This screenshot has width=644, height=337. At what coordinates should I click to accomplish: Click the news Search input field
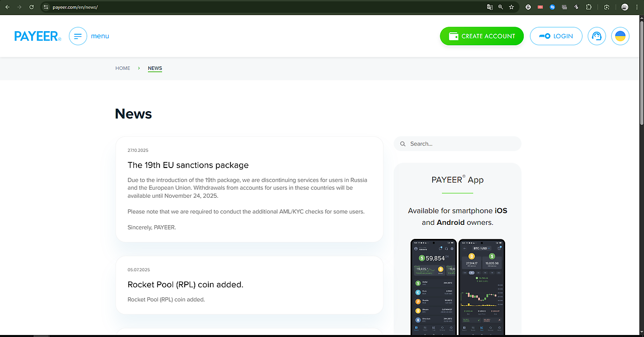462,144
